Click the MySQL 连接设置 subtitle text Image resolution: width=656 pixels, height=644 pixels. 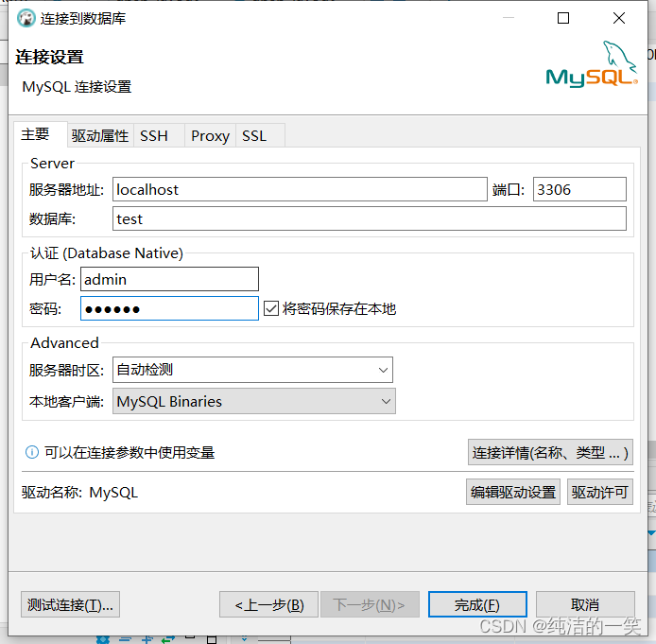tap(77, 87)
